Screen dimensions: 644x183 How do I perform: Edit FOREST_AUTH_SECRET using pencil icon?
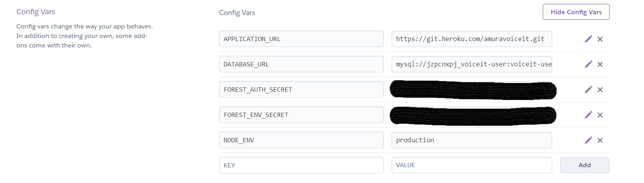point(588,89)
